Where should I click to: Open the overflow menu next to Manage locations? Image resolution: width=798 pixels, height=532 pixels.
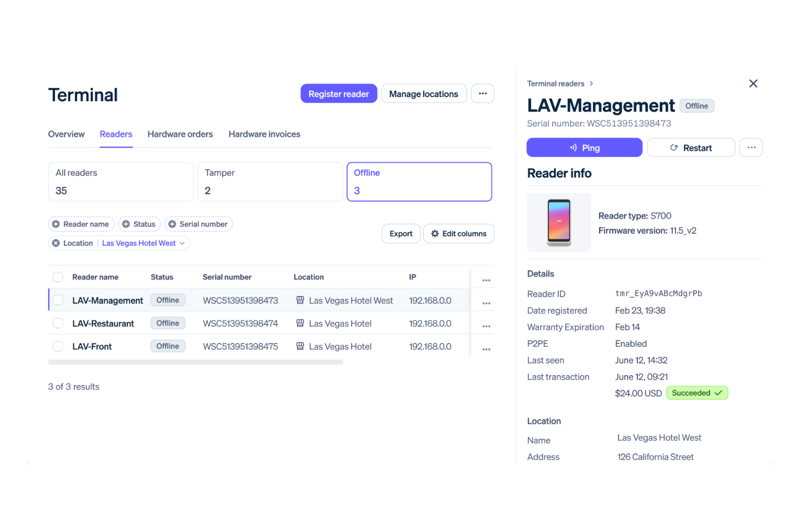483,93
